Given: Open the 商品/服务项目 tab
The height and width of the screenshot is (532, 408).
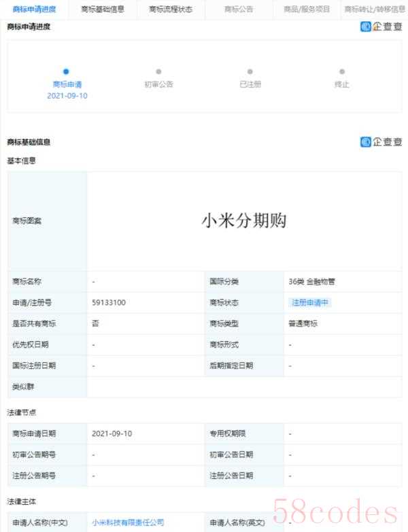Looking at the screenshot, I should (307, 9).
